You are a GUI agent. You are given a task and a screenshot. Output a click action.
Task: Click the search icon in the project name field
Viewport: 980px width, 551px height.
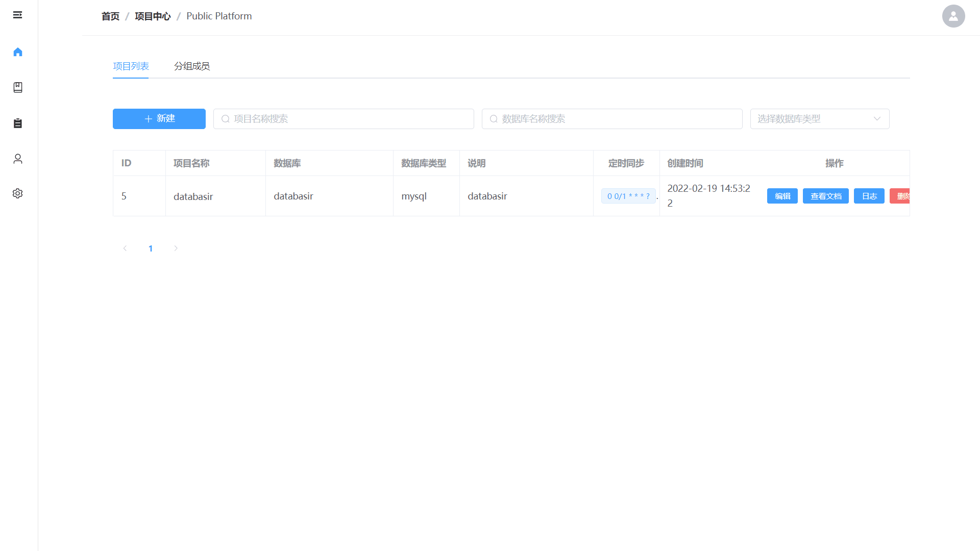225,119
